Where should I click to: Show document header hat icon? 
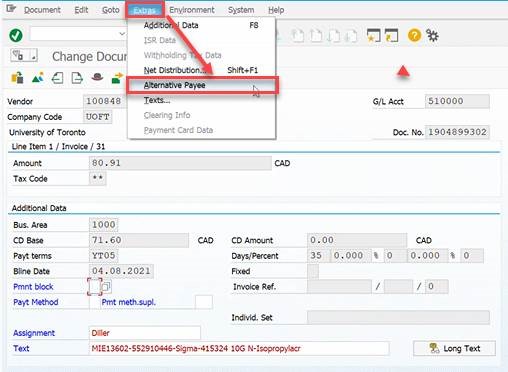coord(97,77)
